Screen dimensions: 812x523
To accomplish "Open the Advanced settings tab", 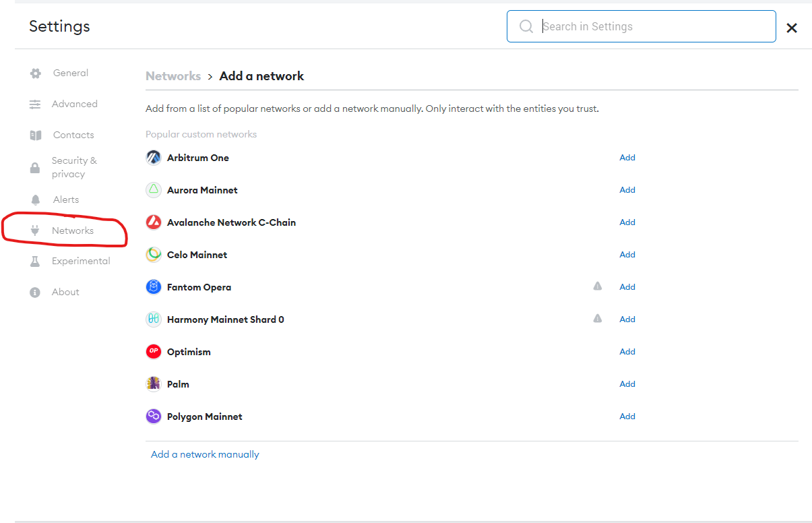I will (75, 104).
